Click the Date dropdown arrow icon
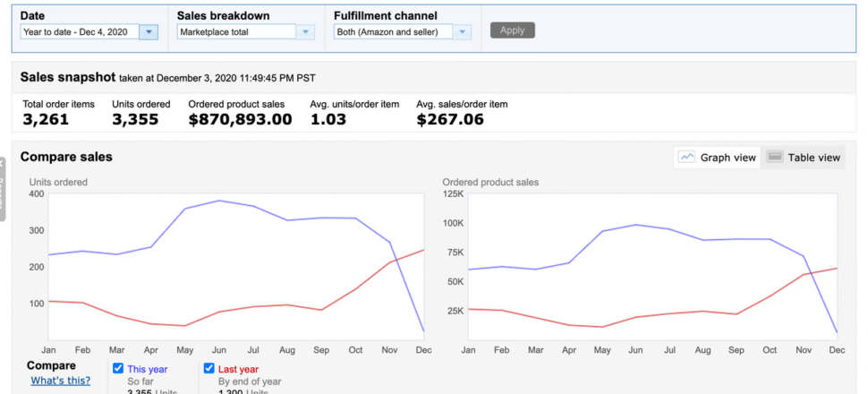This screenshot has height=394, width=868. point(149,31)
